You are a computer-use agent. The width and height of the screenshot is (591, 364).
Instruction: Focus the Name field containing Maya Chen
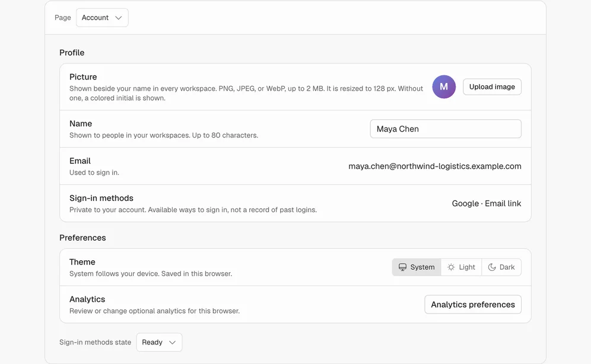[446, 129]
